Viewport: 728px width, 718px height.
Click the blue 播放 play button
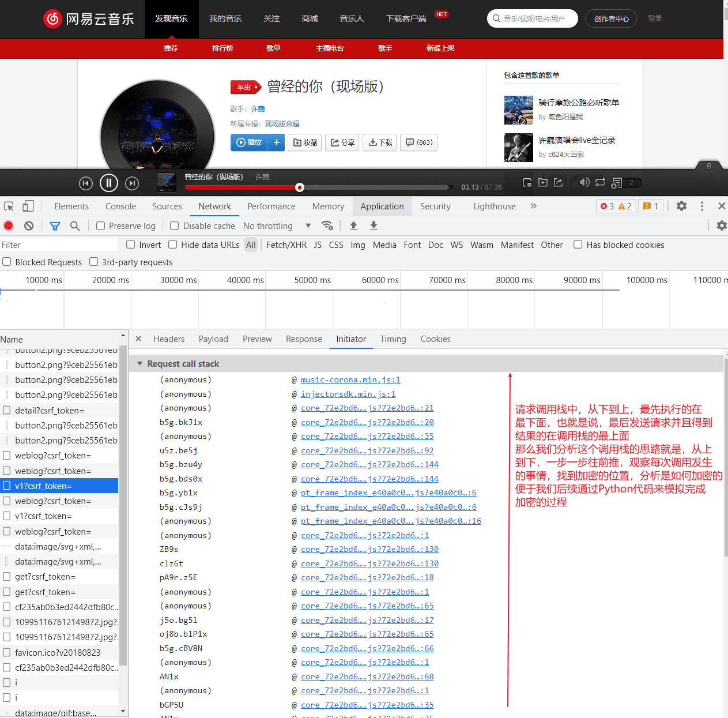pos(249,142)
